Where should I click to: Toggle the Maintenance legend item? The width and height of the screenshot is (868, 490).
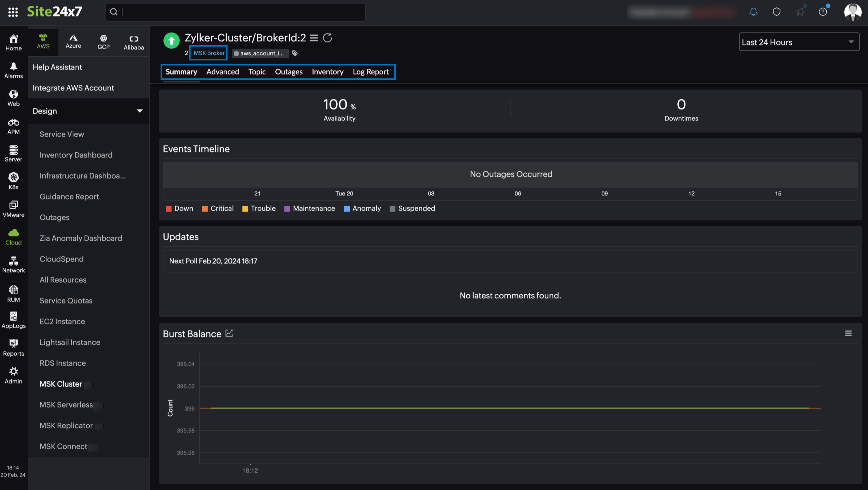point(310,208)
